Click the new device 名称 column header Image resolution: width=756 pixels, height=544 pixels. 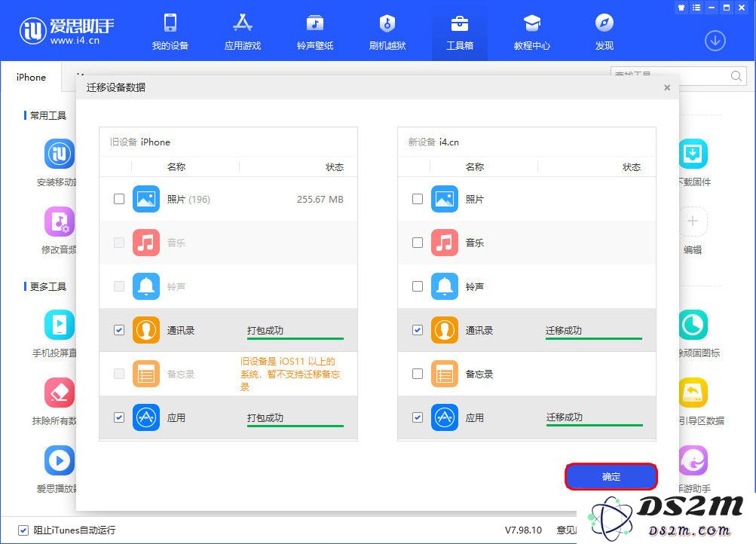(x=474, y=167)
